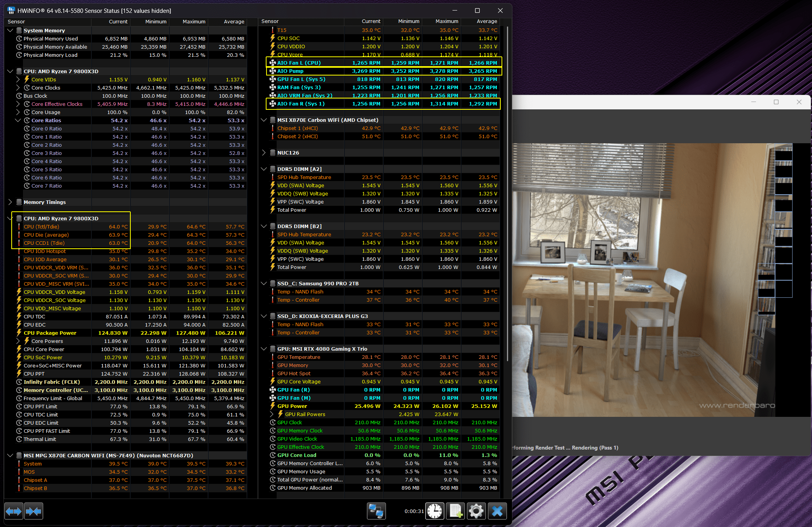Click the rendered room image preview
Image resolution: width=812 pixels, height=527 pixels.
click(x=642, y=279)
